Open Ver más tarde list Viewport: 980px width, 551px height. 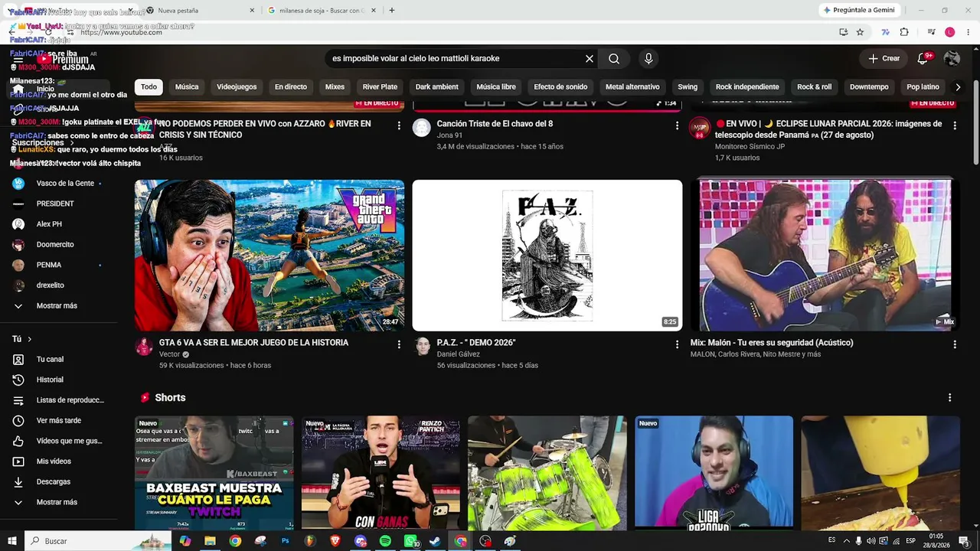click(x=58, y=420)
